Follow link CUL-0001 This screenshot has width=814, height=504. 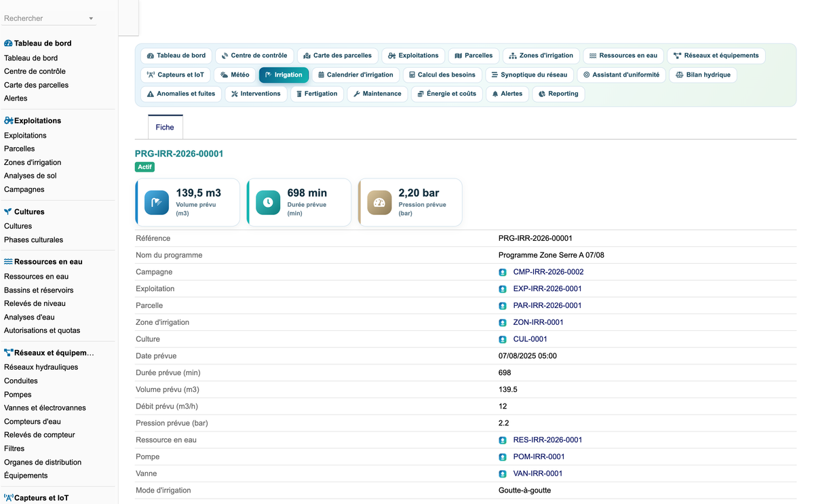pyautogui.click(x=530, y=339)
